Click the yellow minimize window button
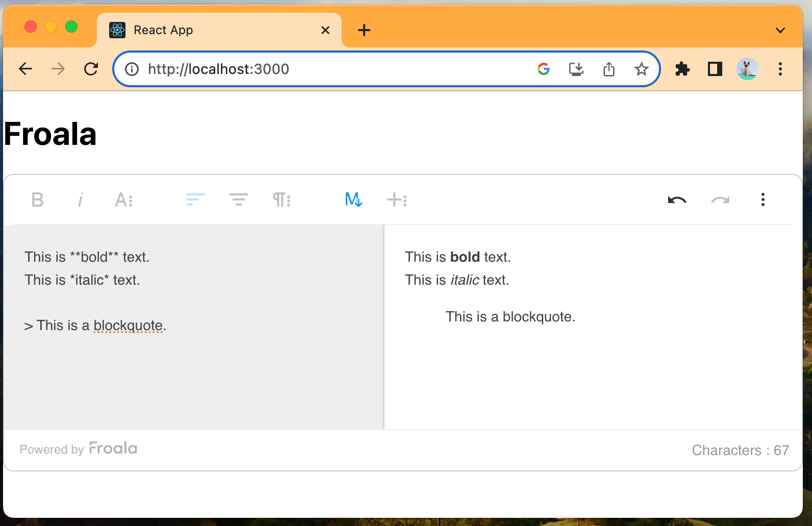 [51, 27]
